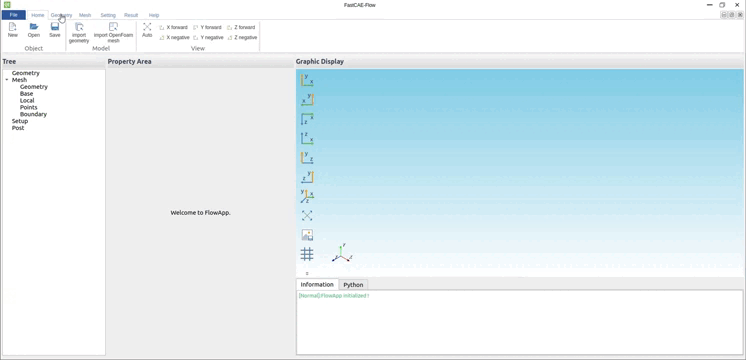This screenshot has height=360, width=746.
Task: Restore the FastCAE-Flow window size
Action: (x=722, y=5)
